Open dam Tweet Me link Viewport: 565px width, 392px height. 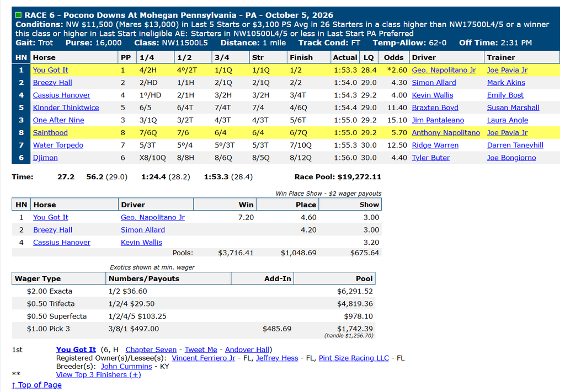[201, 350]
